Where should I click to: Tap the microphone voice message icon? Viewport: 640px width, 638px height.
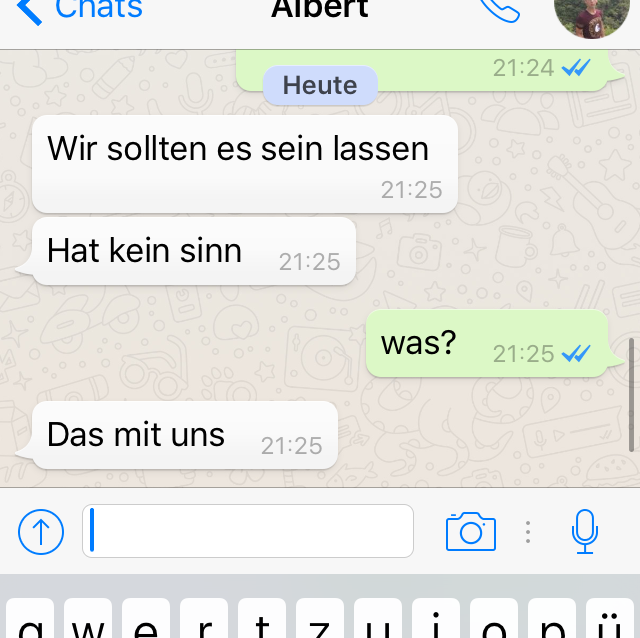tap(584, 532)
